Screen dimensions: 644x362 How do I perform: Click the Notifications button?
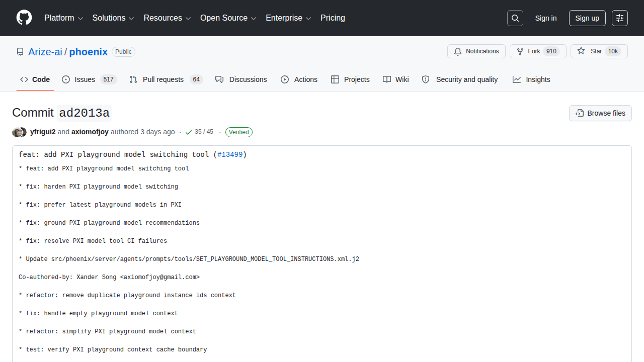pos(476,51)
